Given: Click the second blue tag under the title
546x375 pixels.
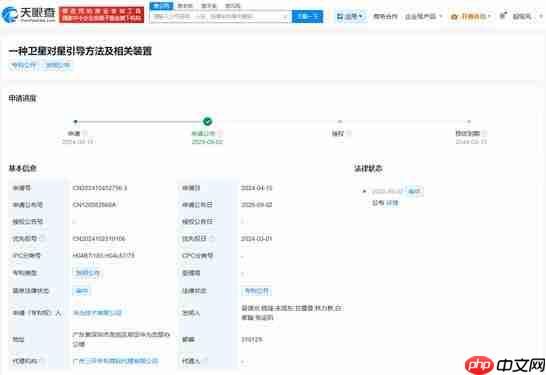Looking at the screenshot, I should [57, 65].
